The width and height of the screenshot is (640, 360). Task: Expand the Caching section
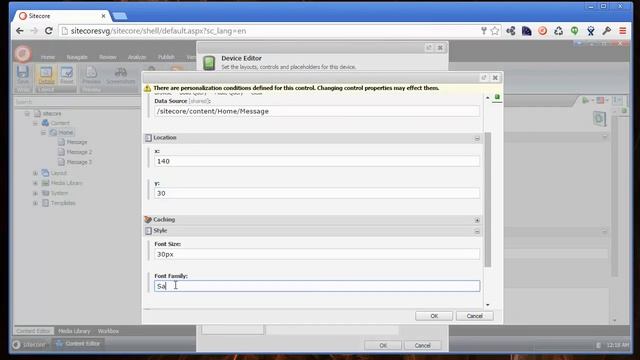[477, 220]
